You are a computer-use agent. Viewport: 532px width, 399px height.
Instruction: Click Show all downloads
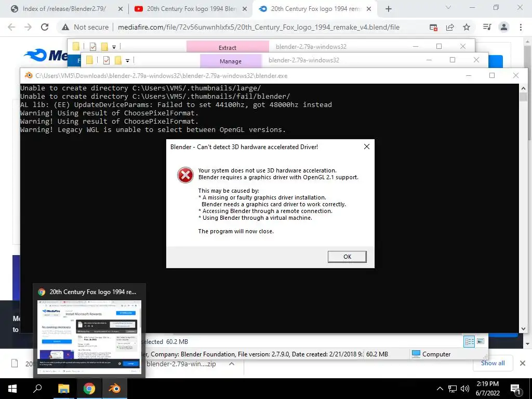493,363
